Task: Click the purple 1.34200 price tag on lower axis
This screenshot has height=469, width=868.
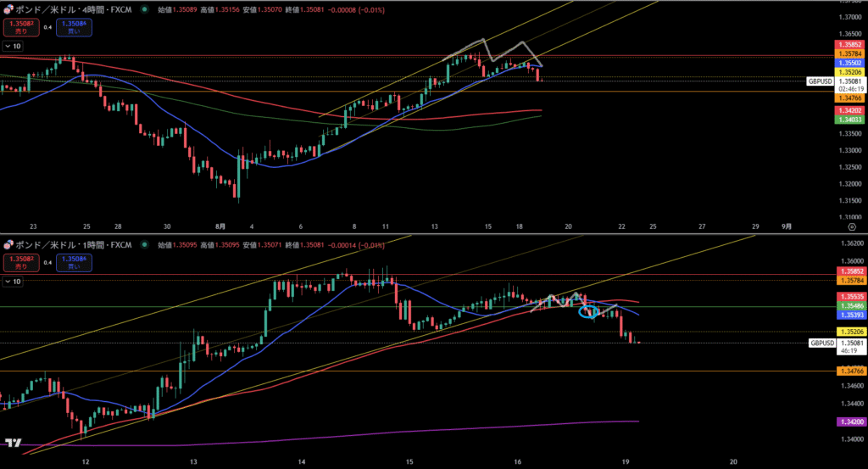Action: pyautogui.click(x=851, y=422)
